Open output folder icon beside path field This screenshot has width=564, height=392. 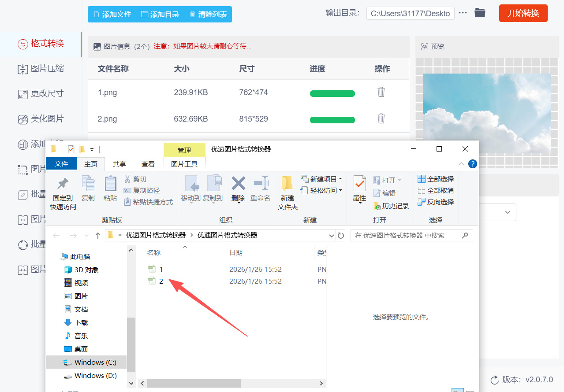[x=480, y=13]
